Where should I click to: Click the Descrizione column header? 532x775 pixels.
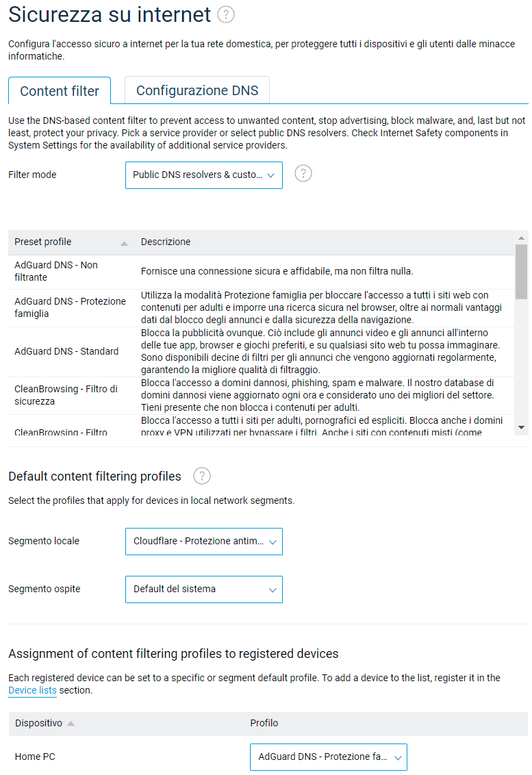coord(166,242)
